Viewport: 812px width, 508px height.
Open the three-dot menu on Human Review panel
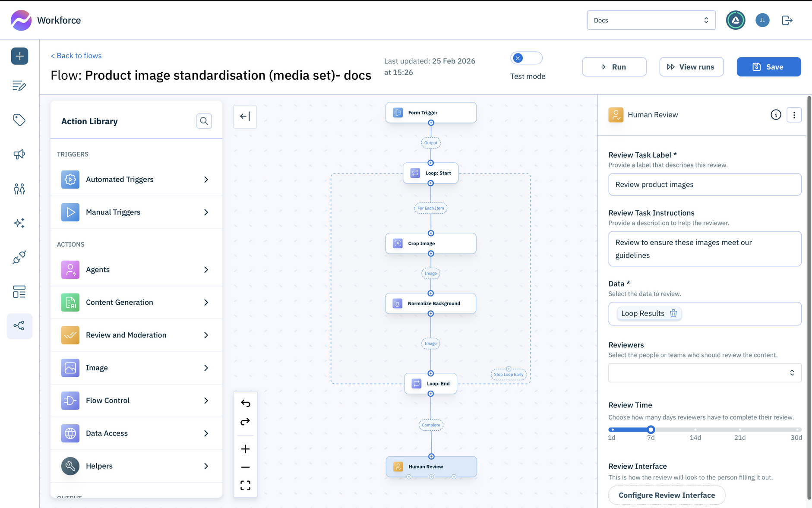pos(794,115)
